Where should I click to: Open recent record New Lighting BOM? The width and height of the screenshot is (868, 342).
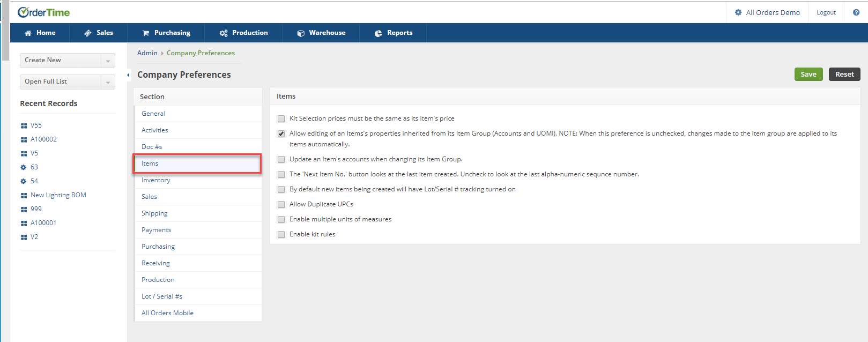point(58,195)
